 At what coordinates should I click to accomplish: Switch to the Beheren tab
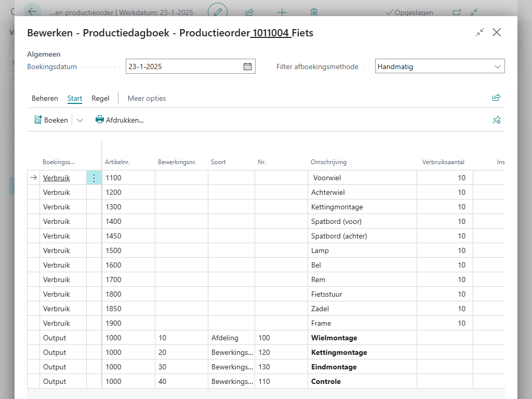coord(45,98)
